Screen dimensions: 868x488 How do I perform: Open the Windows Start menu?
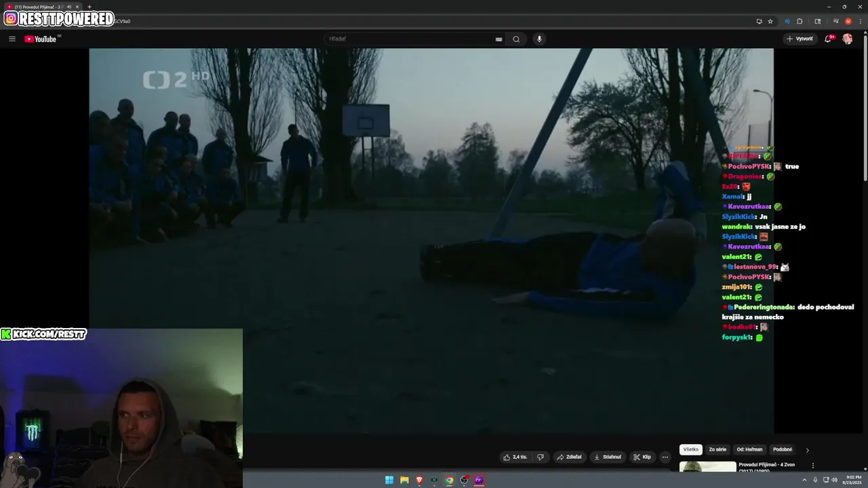[389, 480]
